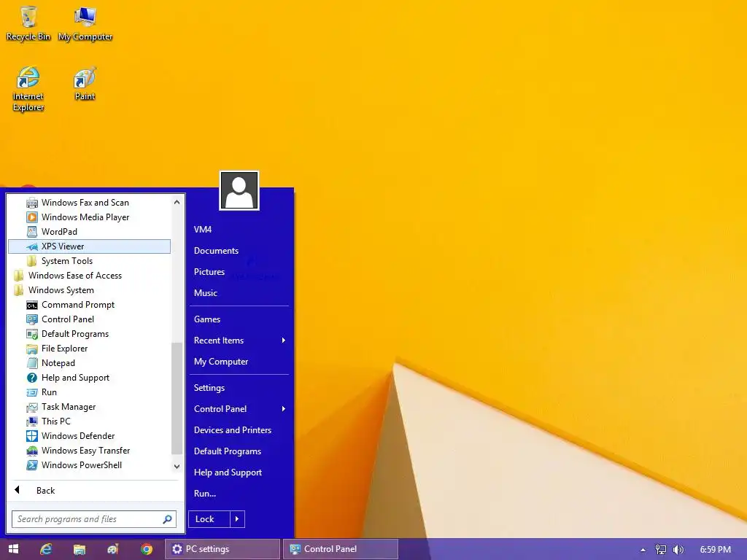The width and height of the screenshot is (747, 560).
Task: Open Help and Support in right pane
Action: (228, 472)
